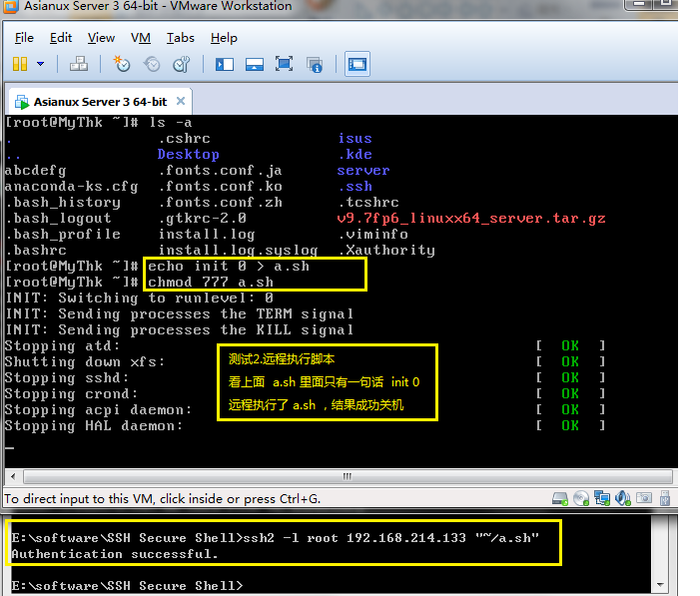Show the library sidebar view icon
Viewport: 700px width, 596px height.
(225, 64)
